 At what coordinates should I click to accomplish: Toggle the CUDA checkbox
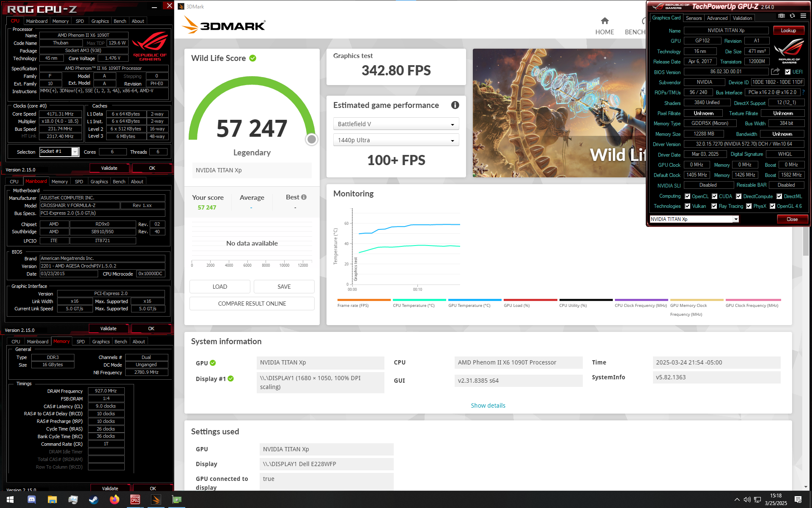(715, 196)
